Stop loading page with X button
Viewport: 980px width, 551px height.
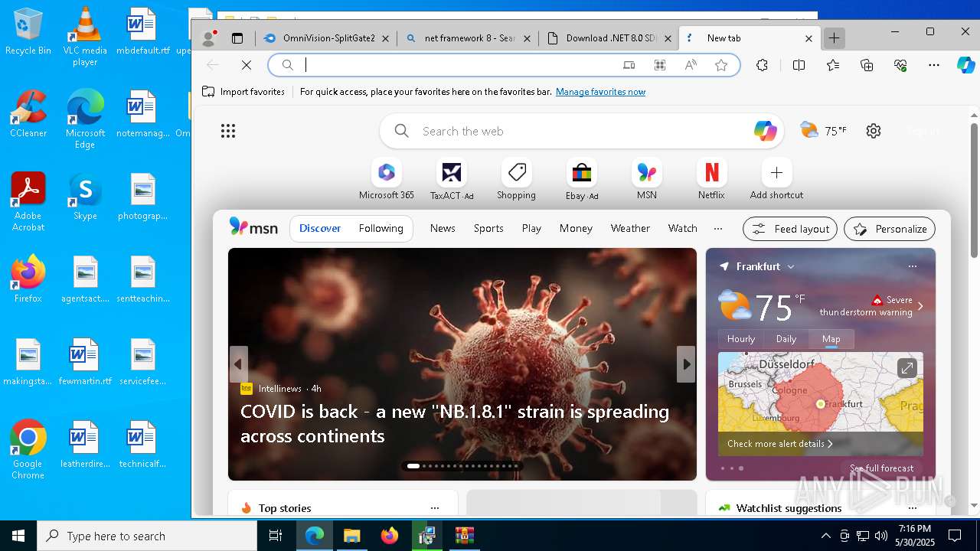coord(247,65)
